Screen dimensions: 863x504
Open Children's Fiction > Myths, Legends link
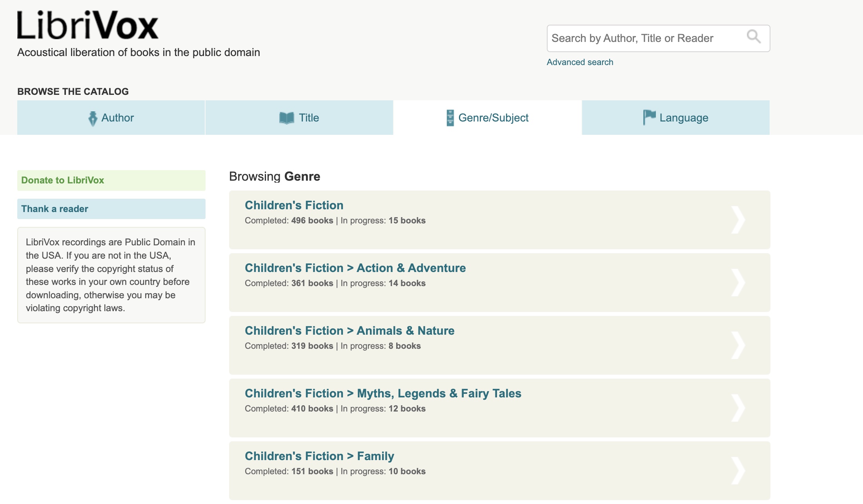pyautogui.click(x=383, y=393)
